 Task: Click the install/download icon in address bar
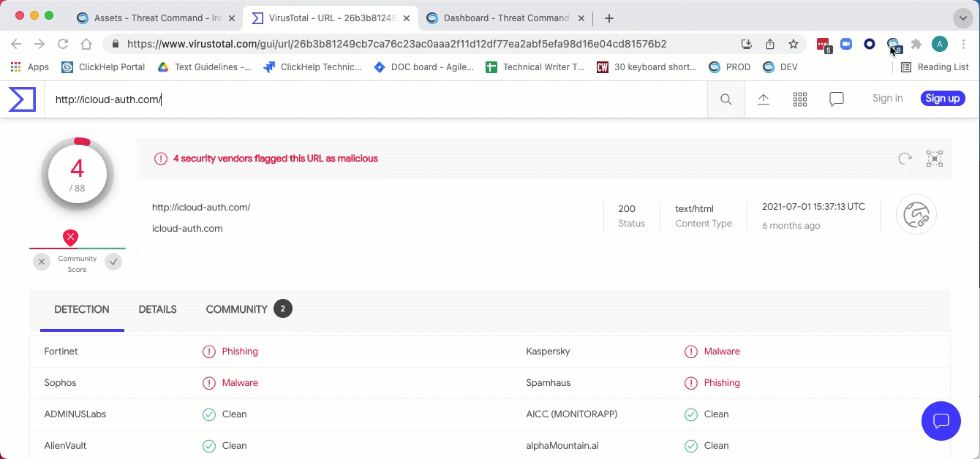pos(747,44)
